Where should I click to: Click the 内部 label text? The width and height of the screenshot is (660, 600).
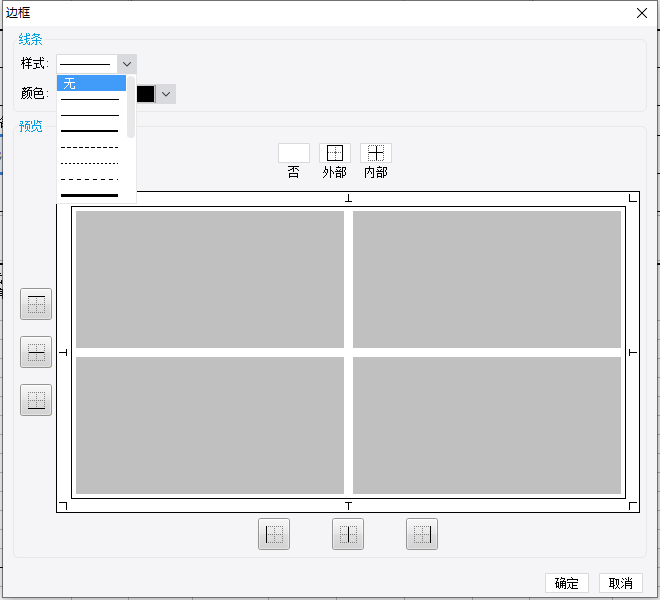pos(376,172)
